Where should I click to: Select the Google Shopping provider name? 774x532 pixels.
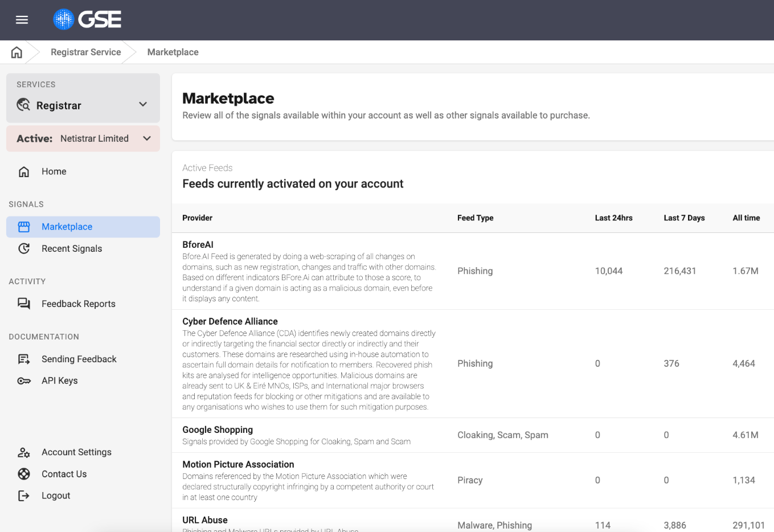[x=218, y=430]
